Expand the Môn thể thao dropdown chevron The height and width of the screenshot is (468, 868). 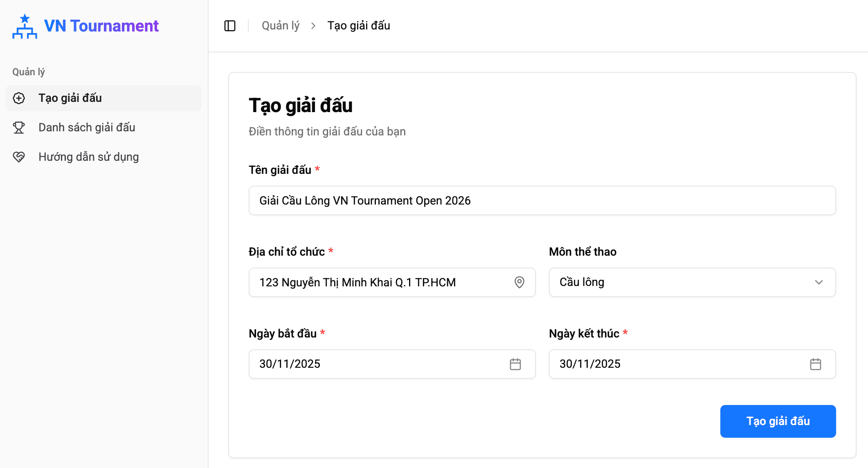coord(819,282)
